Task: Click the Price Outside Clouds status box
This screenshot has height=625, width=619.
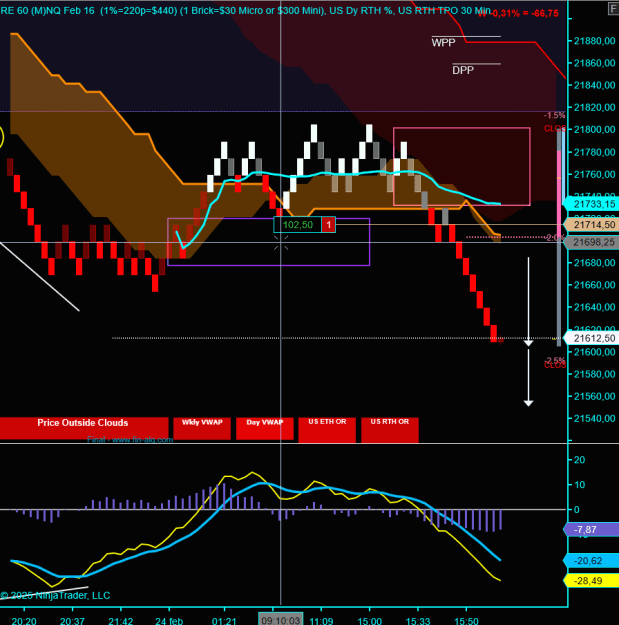Action: click(84, 428)
